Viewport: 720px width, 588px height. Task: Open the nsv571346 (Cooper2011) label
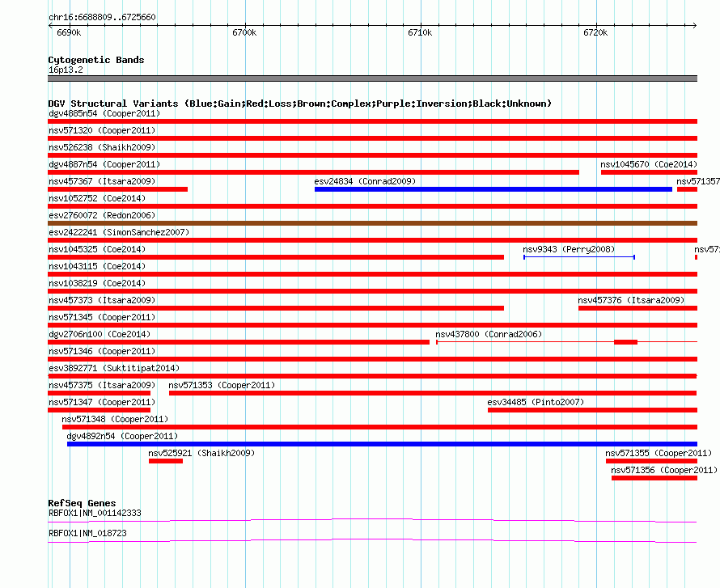[102, 352]
